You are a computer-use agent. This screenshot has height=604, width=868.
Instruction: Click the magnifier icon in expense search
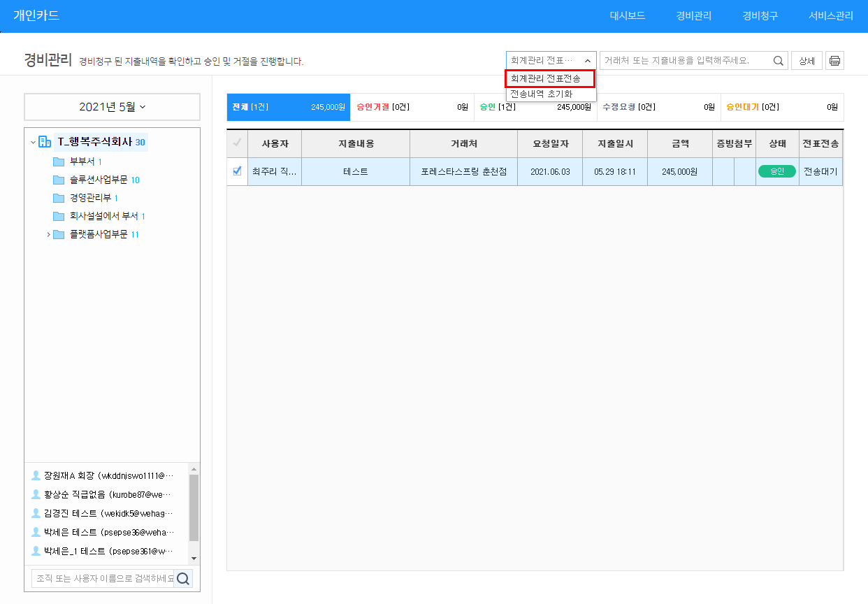[x=779, y=61]
